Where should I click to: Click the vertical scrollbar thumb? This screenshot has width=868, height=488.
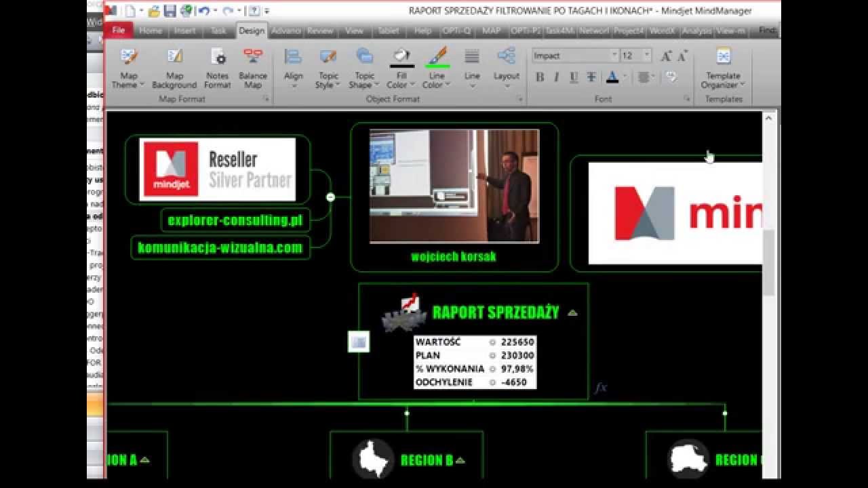(768, 262)
